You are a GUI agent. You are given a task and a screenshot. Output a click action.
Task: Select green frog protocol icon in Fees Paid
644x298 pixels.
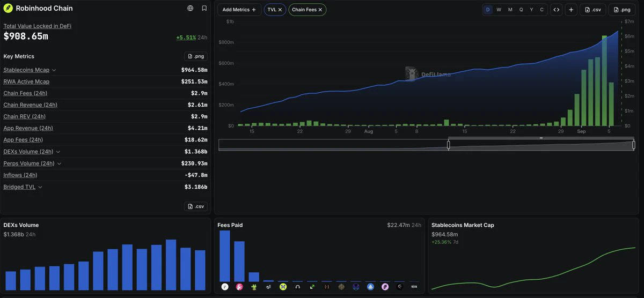click(254, 287)
